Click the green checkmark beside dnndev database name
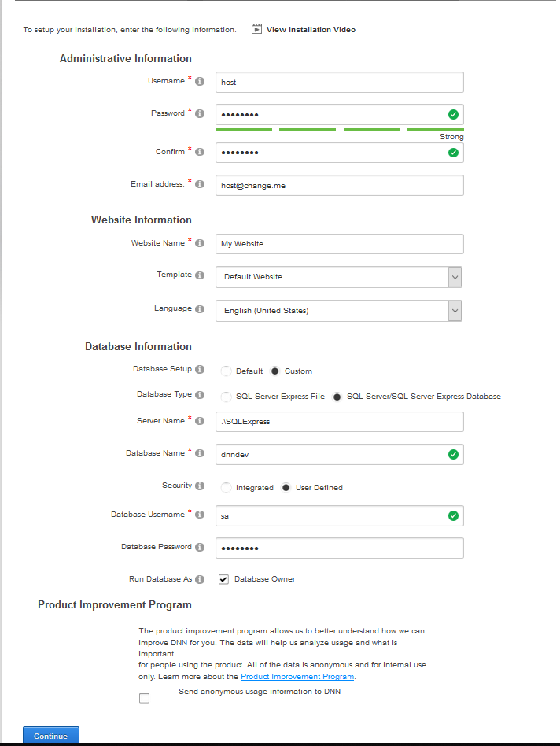This screenshot has width=560, height=746. 453,455
